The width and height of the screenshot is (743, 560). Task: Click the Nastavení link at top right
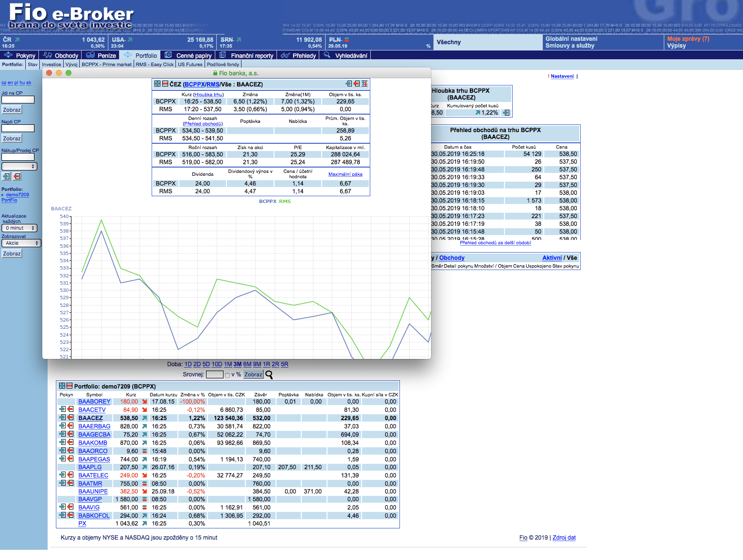tap(562, 76)
